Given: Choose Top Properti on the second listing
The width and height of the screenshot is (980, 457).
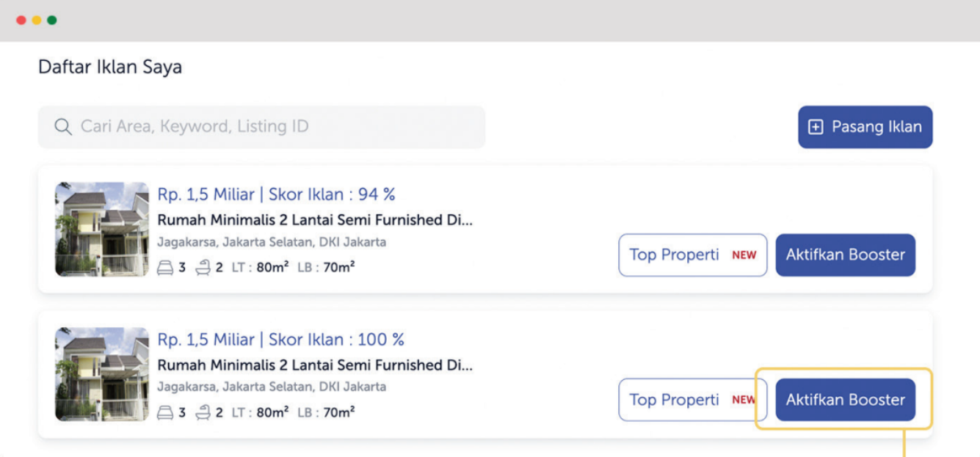Looking at the screenshot, I should [x=693, y=400].
